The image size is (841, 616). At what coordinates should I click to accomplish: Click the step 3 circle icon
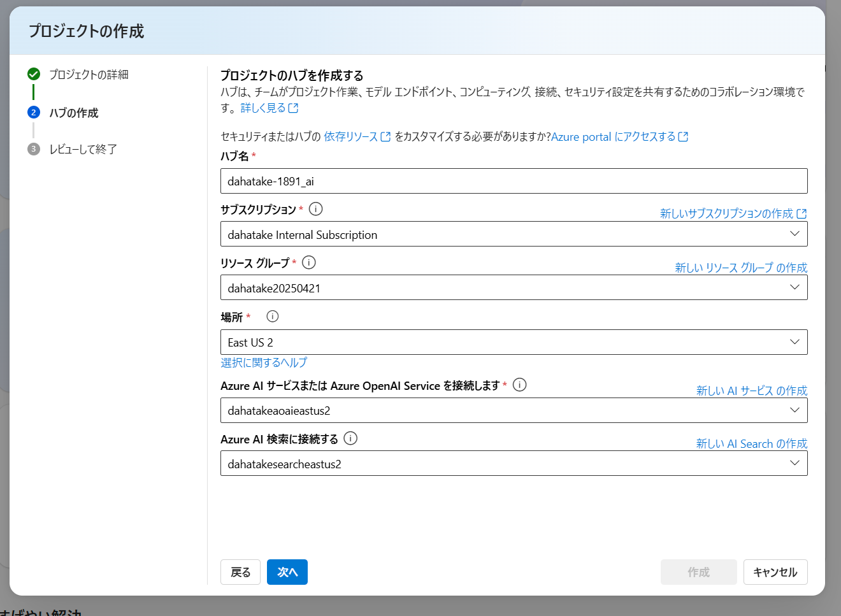[x=34, y=149]
